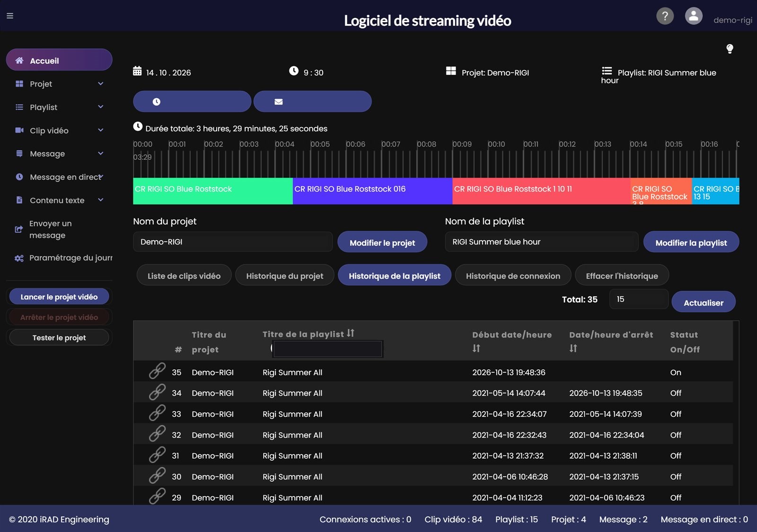Open Envoyer un message item
The image size is (757, 532).
click(x=59, y=229)
